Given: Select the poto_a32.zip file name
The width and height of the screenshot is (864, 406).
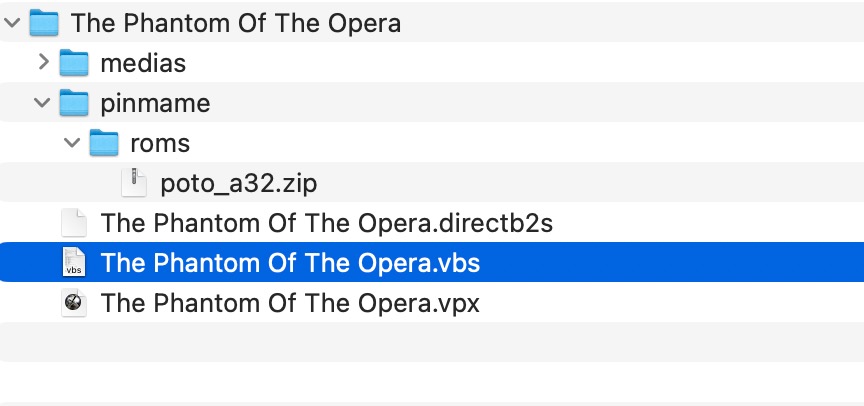Looking at the screenshot, I should (x=239, y=183).
